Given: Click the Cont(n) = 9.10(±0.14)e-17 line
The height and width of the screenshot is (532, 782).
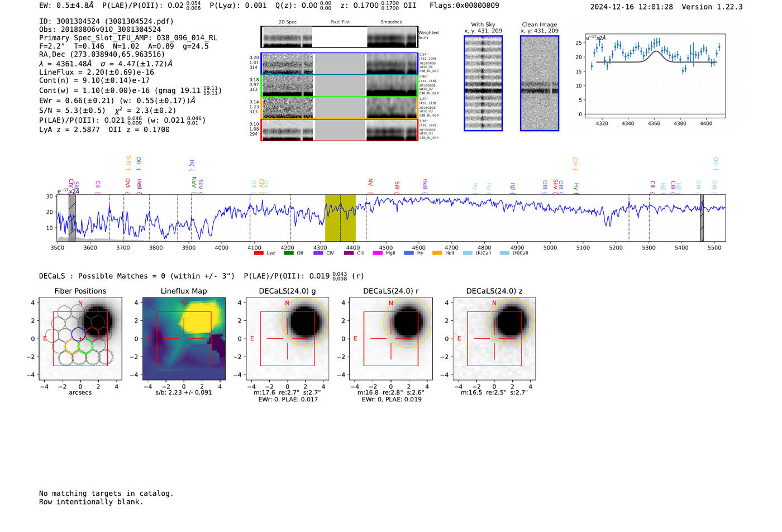Looking at the screenshot, I should 94,80.
